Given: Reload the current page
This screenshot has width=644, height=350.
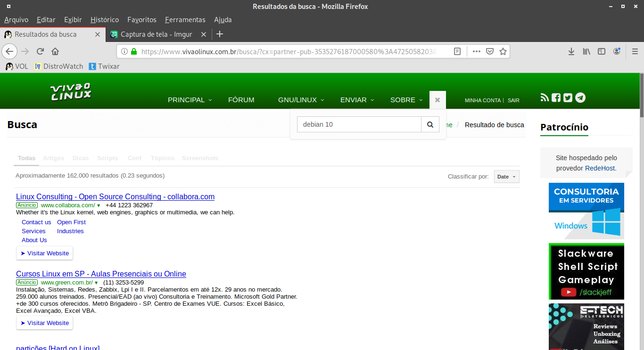Looking at the screenshot, I should pyautogui.click(x=41, y=51).
